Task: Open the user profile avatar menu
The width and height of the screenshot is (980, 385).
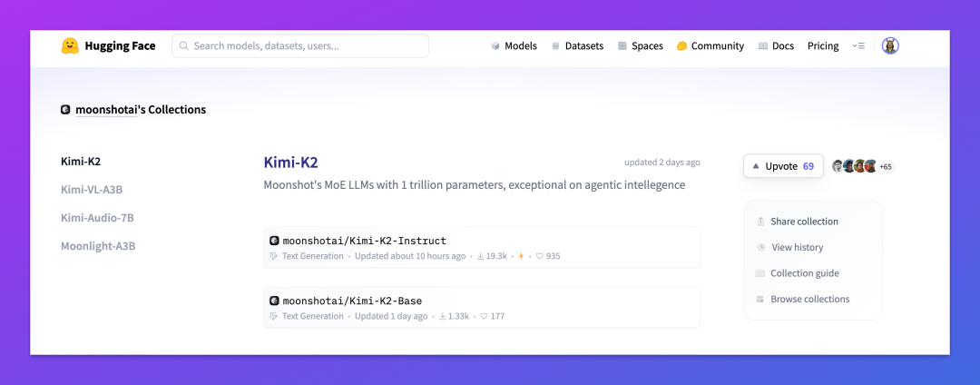Action: 890,45
